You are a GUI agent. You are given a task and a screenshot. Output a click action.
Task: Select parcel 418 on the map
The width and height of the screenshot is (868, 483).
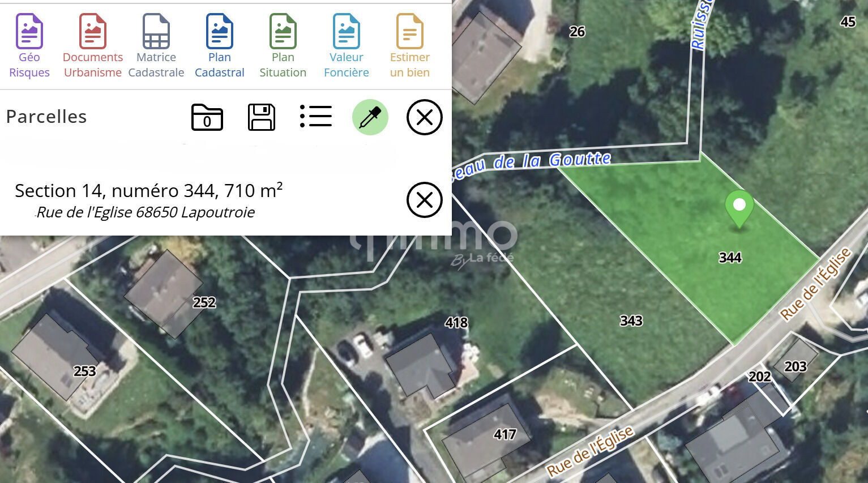[x=456, y=323]
